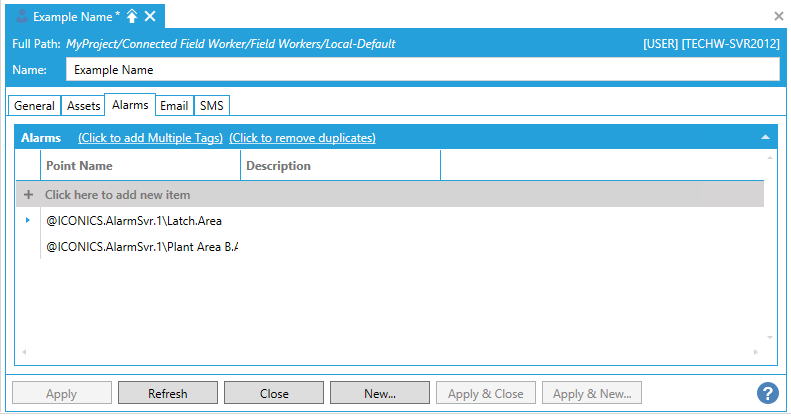The height and width of the screenshot is (416, 791).
Task: Open the Assets tab
Action: point(82,106)
